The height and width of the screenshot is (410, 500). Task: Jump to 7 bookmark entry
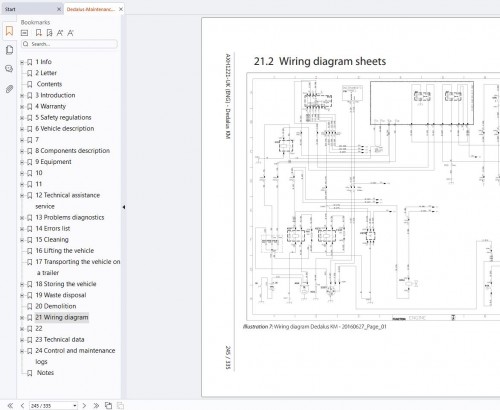coord(37,140)
